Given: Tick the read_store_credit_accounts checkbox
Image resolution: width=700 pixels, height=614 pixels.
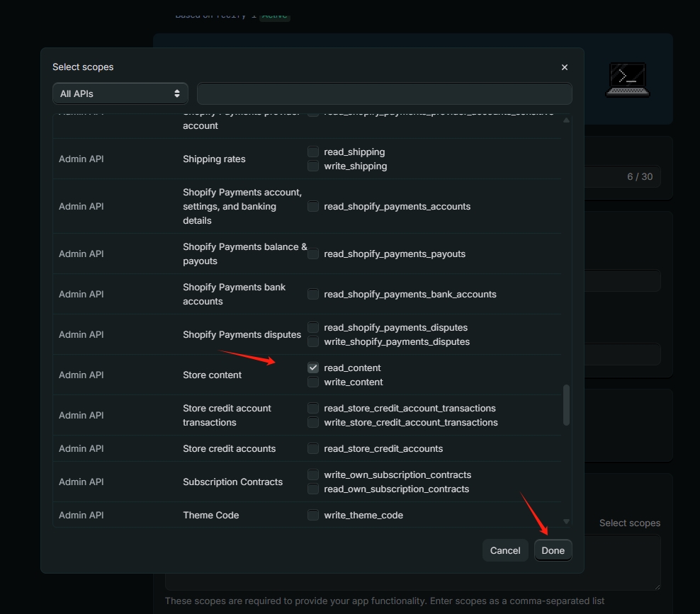Looking at the screenshot, I should coord(313,448).
